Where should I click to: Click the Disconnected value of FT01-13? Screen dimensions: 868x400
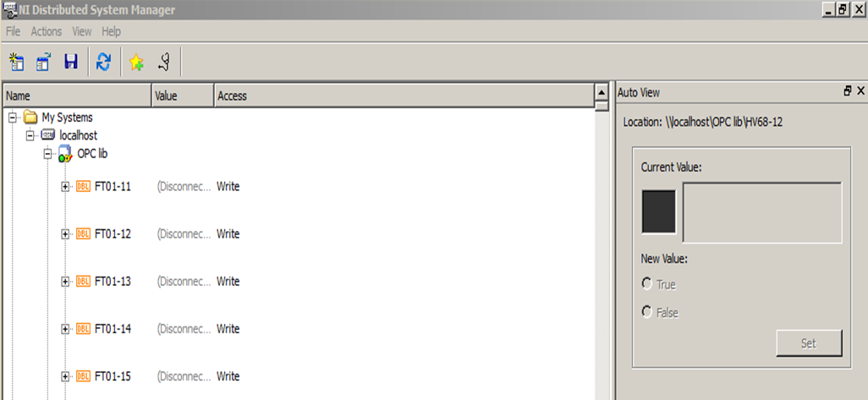pos(184,282)
